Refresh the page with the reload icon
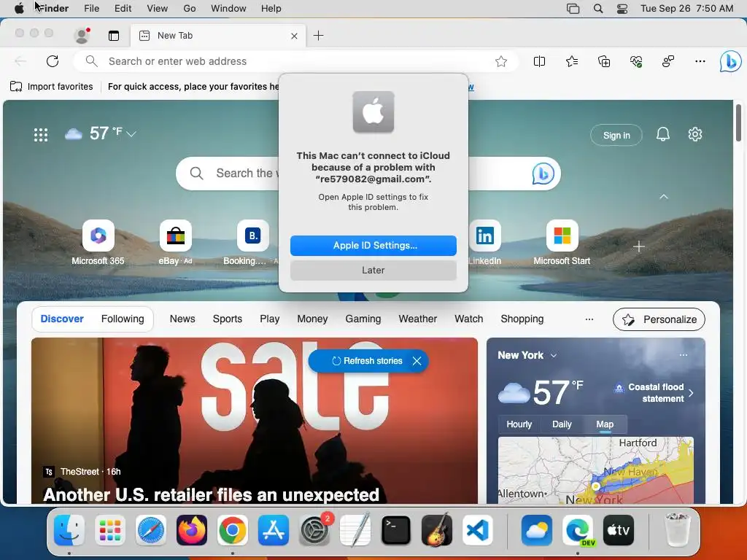 point(53,61)
